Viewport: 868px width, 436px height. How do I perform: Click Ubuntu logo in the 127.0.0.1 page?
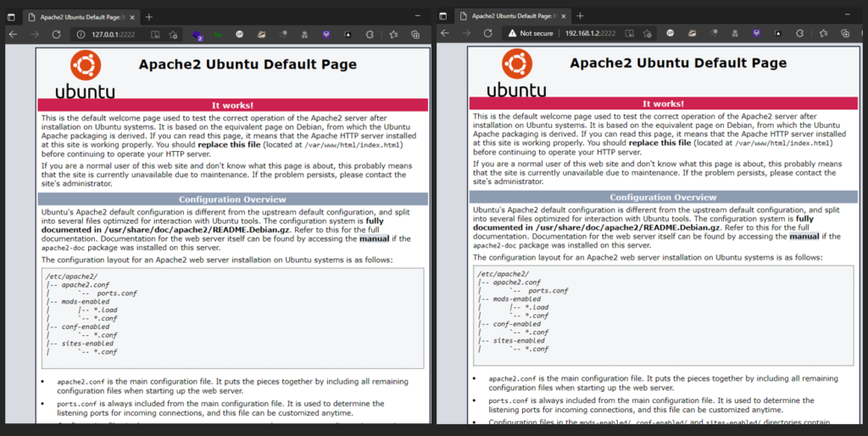tap(86, 75)
